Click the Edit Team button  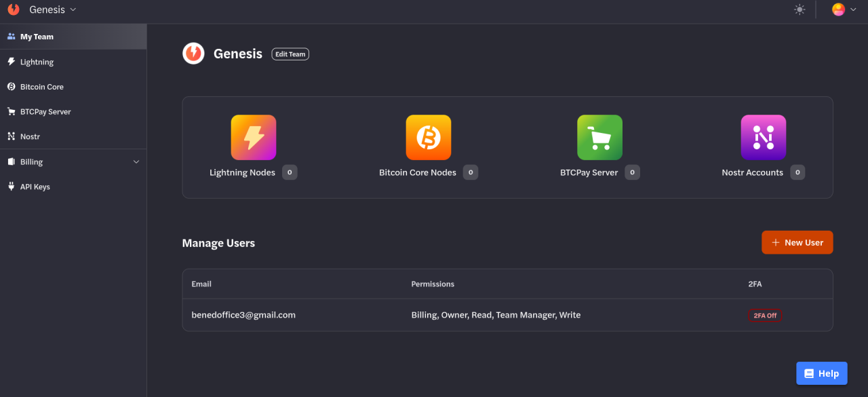click(x=290, y=54)
